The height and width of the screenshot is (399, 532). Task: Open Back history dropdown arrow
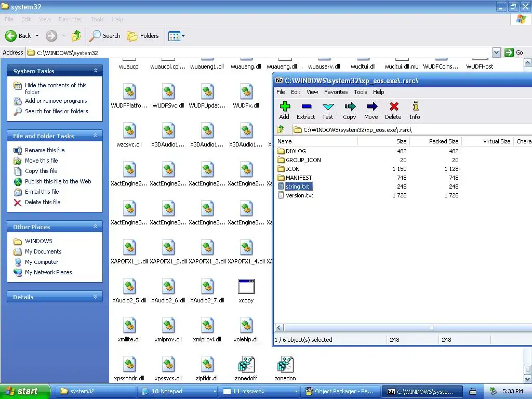pos(37,36)
